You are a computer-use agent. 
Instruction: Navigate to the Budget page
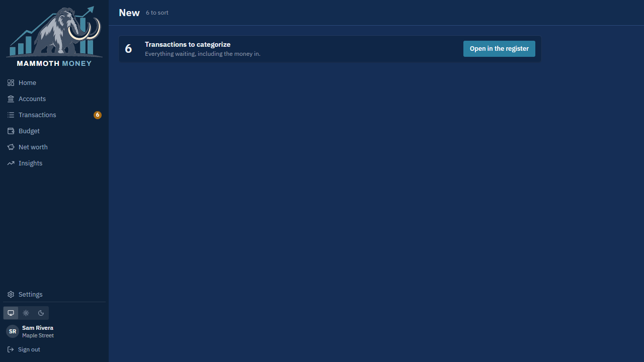pos(54,131)
